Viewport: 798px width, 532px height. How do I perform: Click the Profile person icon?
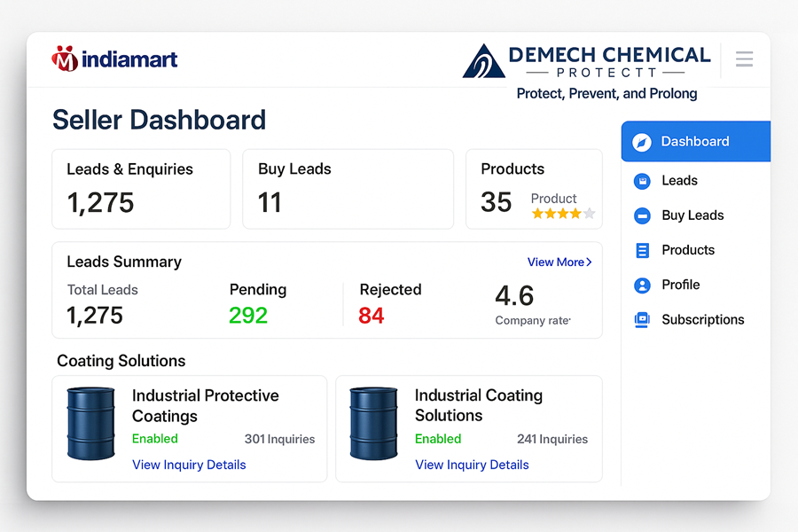642,286
